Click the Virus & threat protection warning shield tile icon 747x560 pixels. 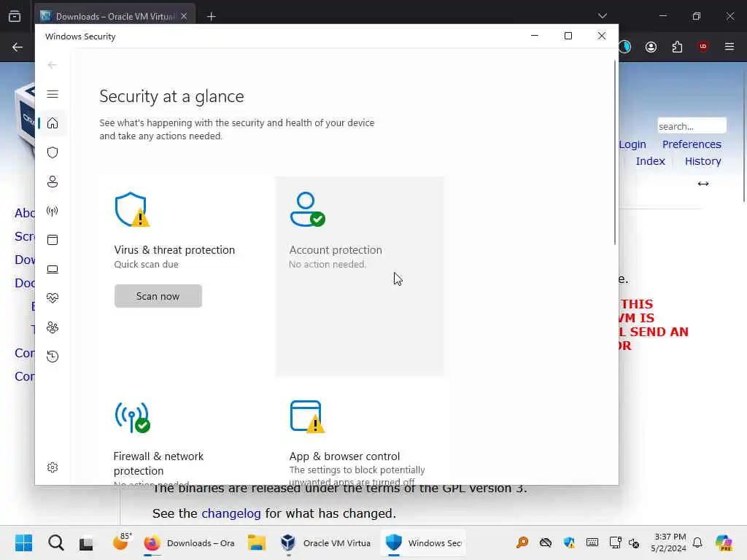tap(132, 209)
